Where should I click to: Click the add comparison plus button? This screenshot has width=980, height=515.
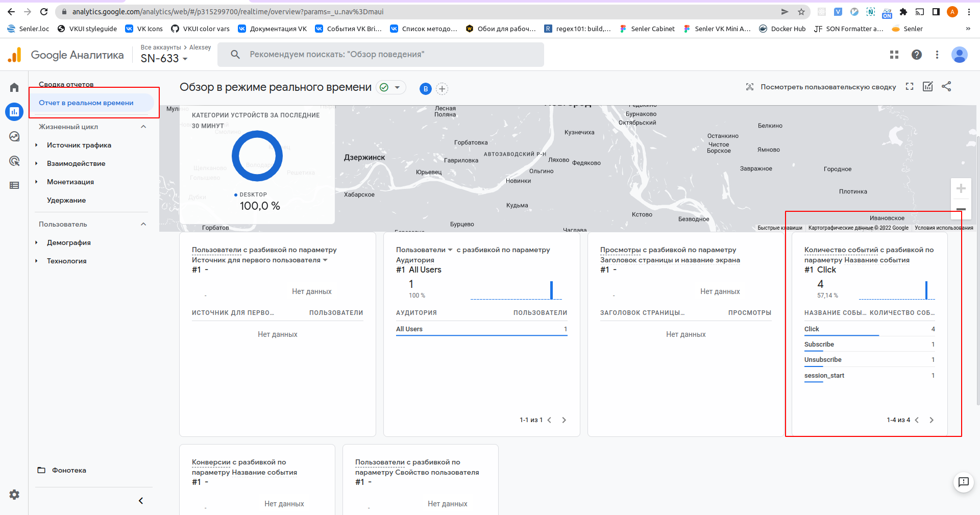pyautogui.click(x=442, y=89)
